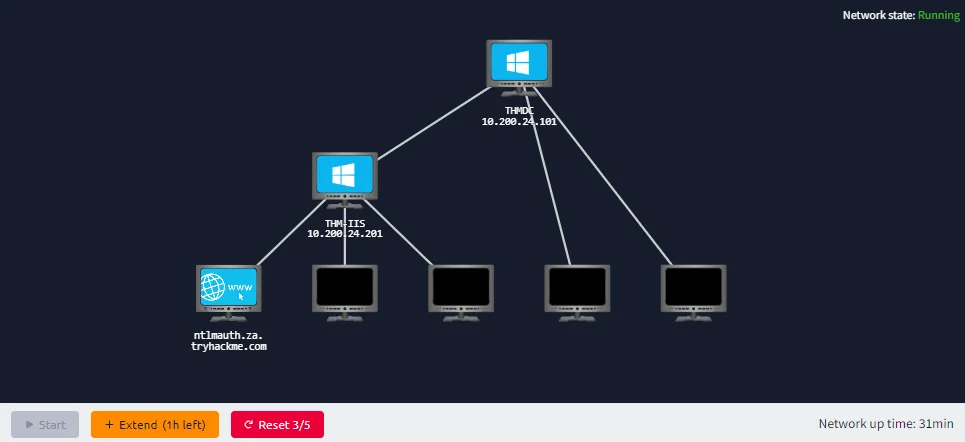Screen dimensions: 965x442
Task: Click the THM-IIS 10.200.24.201 label
Action: click(x=345, y=228)
